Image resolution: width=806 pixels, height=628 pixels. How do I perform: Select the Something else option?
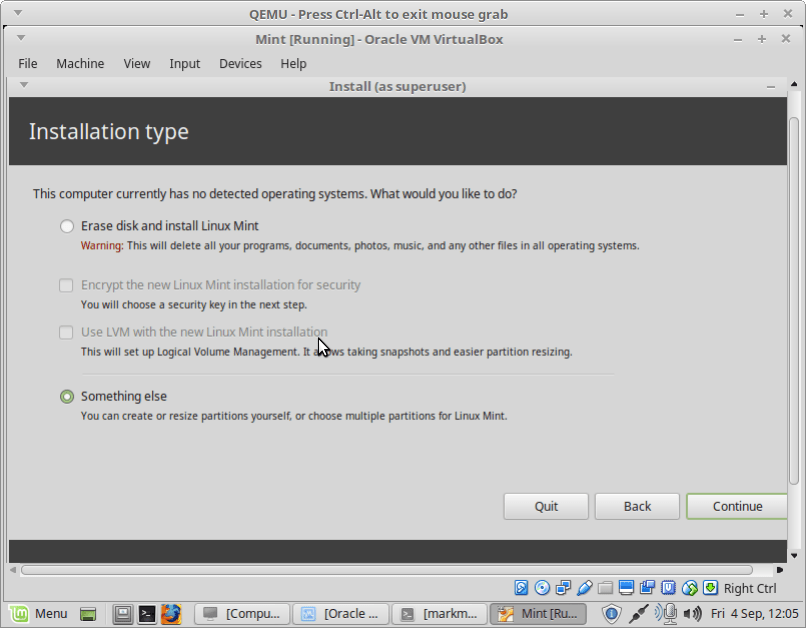pos(66,396)
